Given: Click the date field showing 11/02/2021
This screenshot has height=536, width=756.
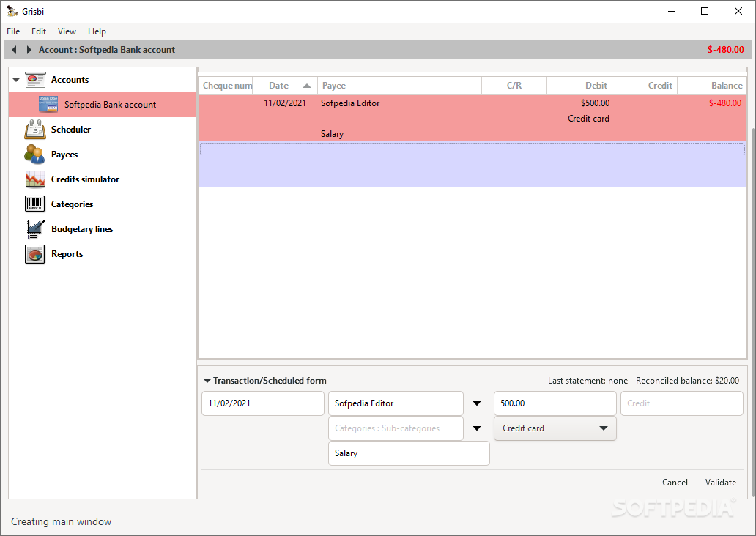Looking at the screenshot, I should (263, 403).
